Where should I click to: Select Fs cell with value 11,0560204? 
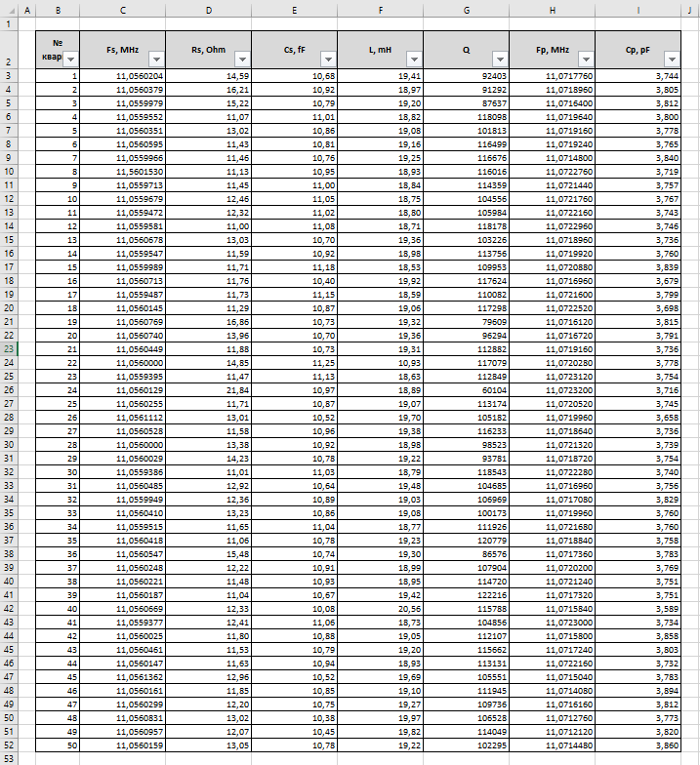(123, 76)
